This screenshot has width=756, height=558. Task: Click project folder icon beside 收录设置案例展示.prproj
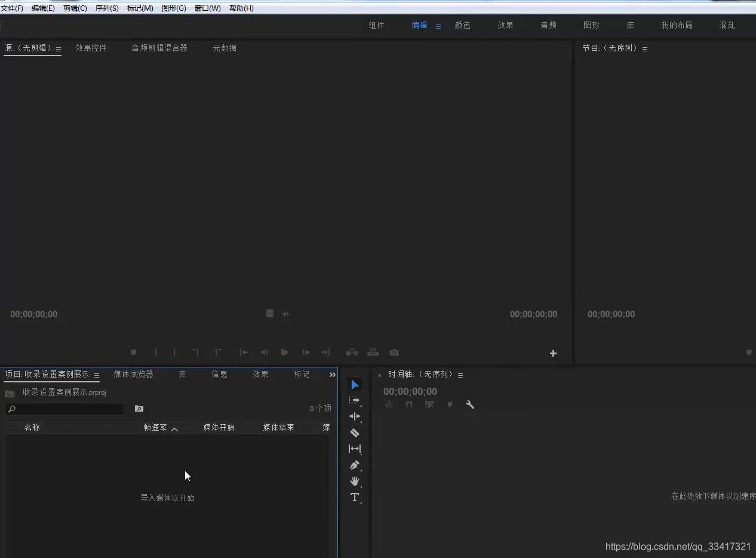coord(10,394)
